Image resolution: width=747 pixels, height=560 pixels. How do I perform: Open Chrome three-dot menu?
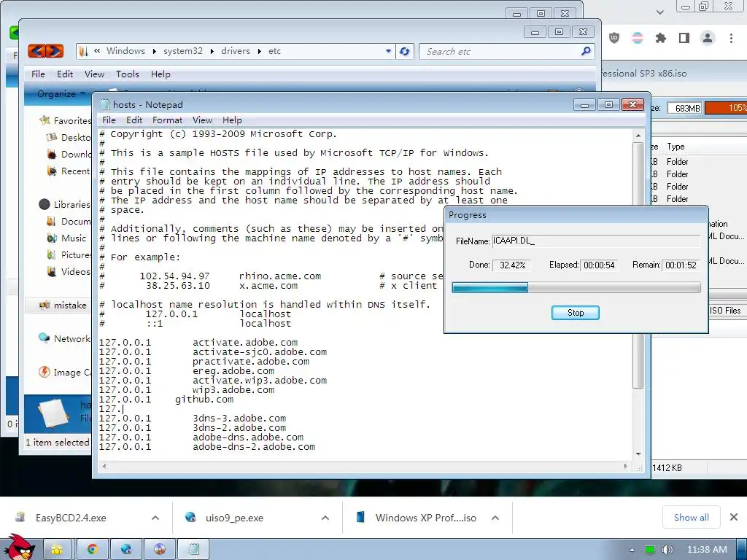(x=731, y=38)
